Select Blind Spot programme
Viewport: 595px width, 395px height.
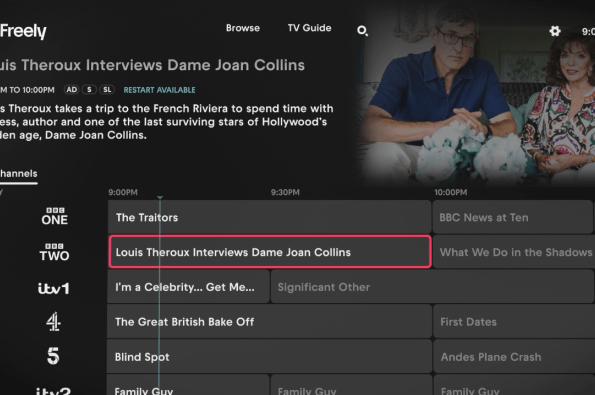(269, 357)
